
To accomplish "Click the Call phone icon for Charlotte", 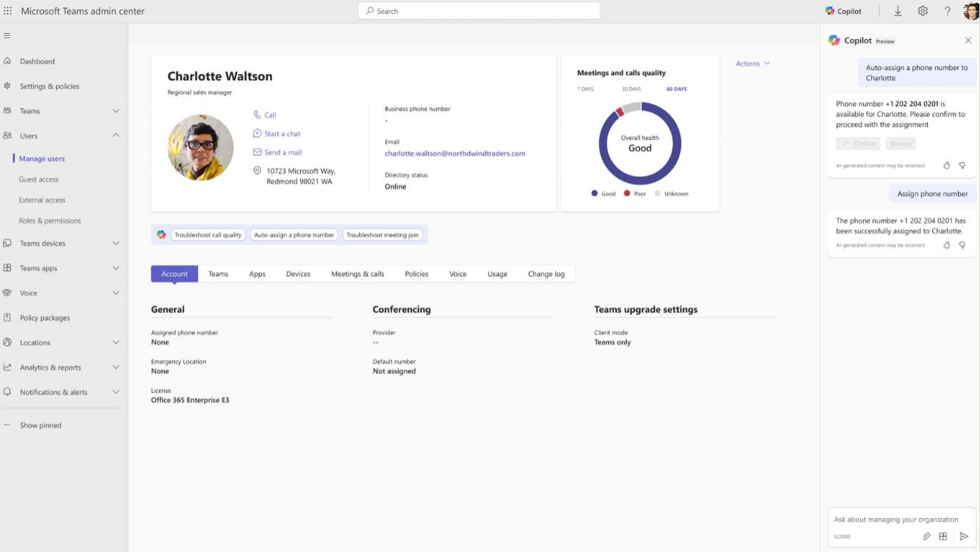I will [x=258, y=115].
